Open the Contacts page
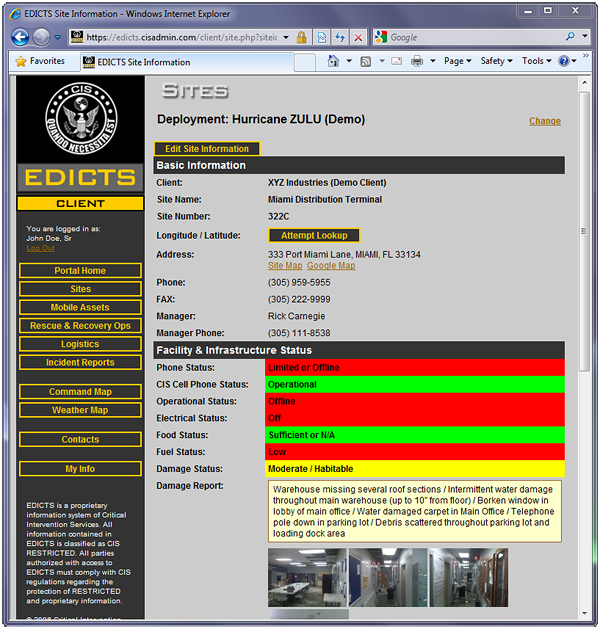 tap(80, 440)
